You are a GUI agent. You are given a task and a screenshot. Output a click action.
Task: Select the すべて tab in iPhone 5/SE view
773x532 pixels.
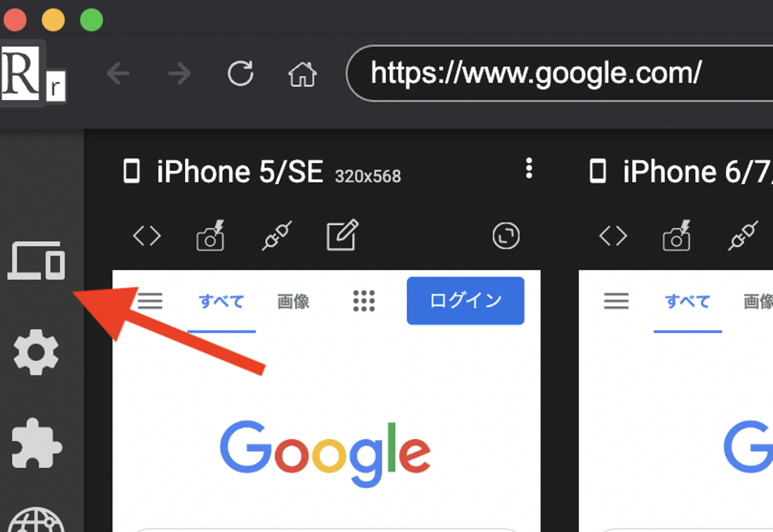(x=221, y=301)
